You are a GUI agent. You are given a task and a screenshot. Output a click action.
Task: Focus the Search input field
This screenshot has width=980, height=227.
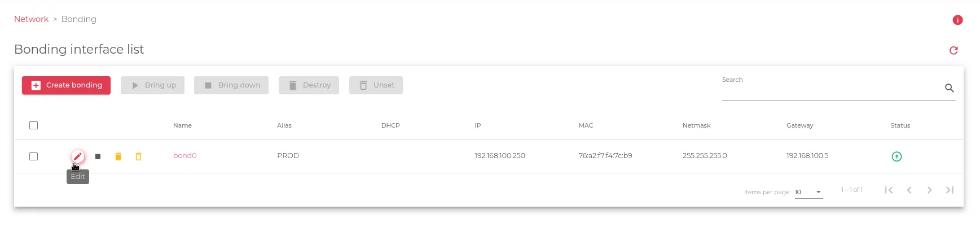(829, 90)
